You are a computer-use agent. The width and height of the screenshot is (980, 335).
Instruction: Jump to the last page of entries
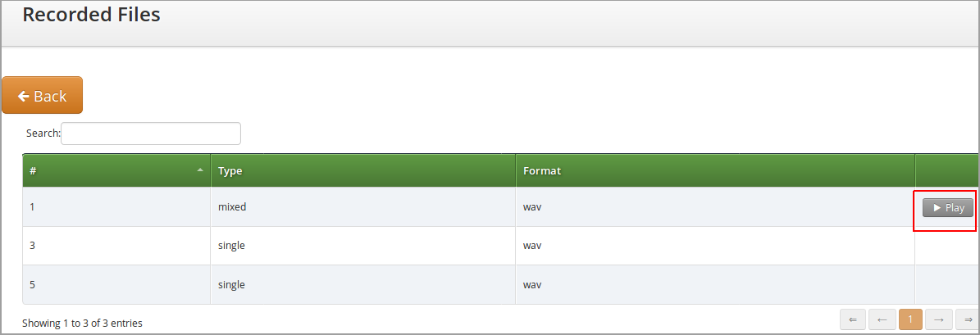pos(968,319)
